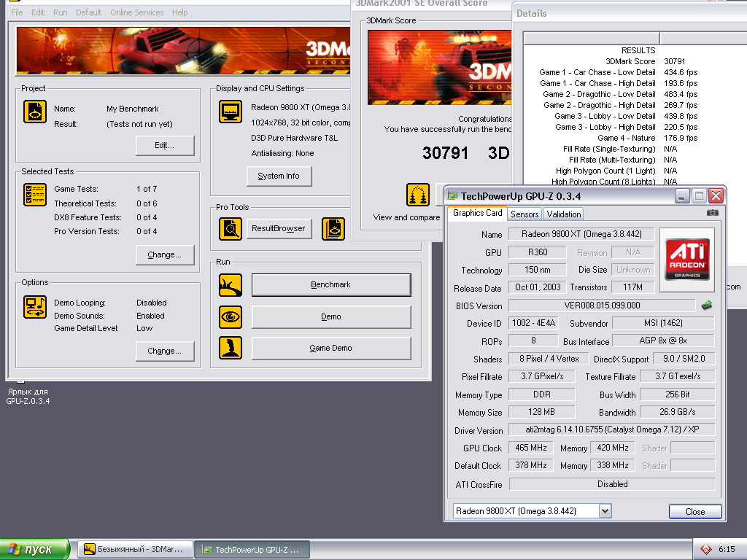The image size is (747, 560).
Task: Click the taskbar clock
Action: [727, 550]
